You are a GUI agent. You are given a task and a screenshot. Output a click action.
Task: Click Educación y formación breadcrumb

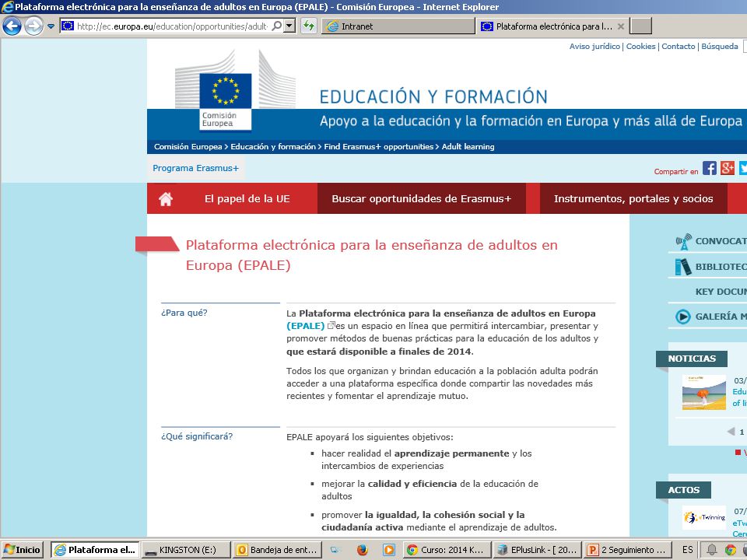(273, 147)
